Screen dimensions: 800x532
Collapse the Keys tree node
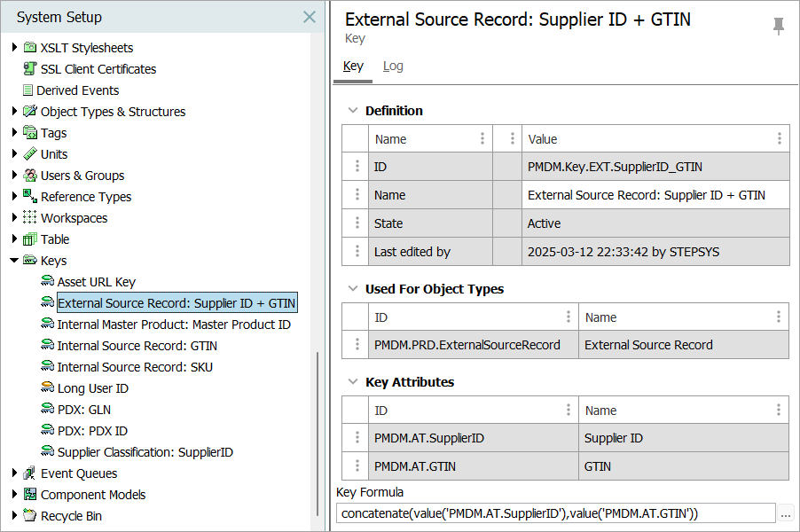click(14, 261)
